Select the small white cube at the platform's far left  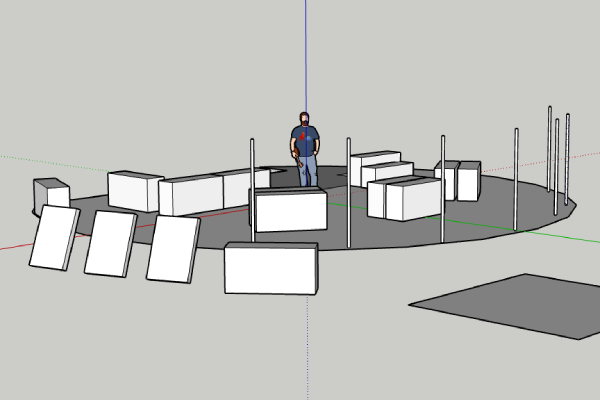(x=51, y=193)
